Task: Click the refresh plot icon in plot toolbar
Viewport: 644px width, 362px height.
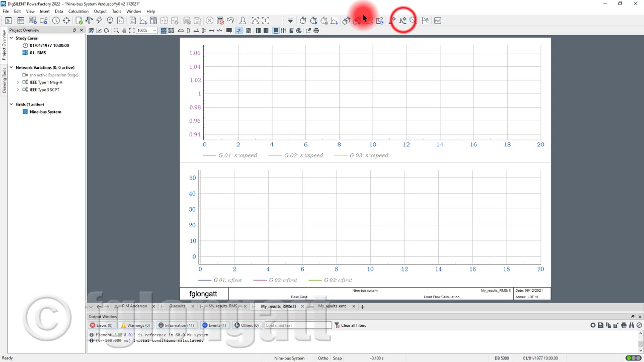Action: tap(106, 31)
